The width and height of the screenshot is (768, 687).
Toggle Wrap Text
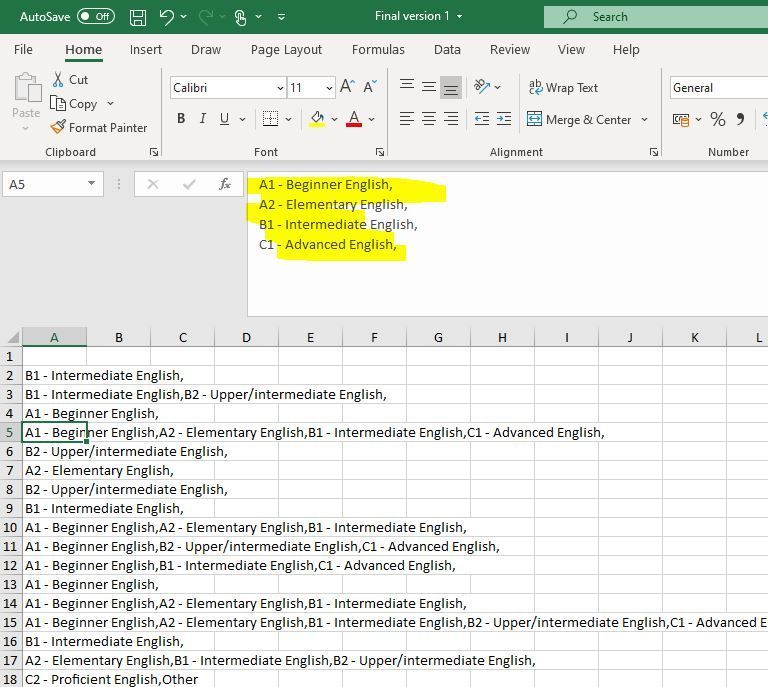[x=563, y=88]
